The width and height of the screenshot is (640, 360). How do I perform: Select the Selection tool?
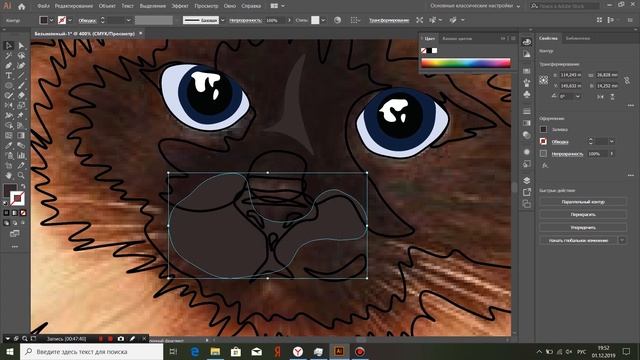click(9, 45)
